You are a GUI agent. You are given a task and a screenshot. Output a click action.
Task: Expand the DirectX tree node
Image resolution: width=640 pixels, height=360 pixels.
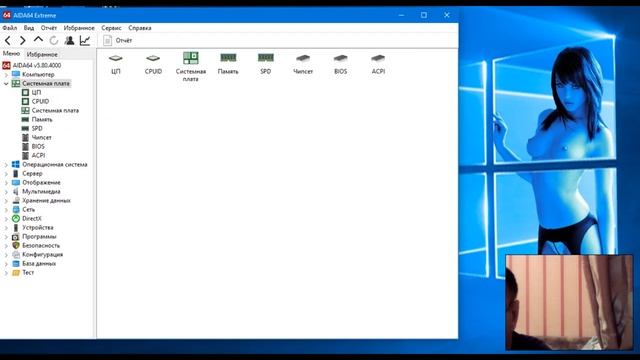6,219
